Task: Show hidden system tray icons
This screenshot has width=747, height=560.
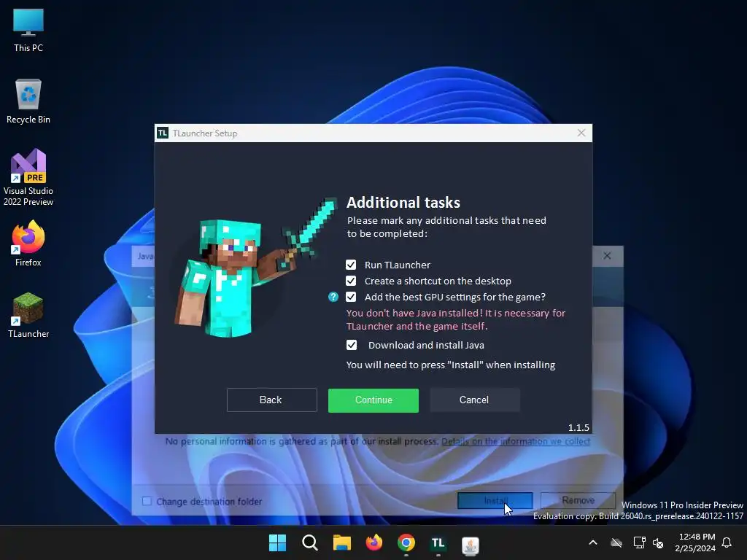Action: (593, 542)
